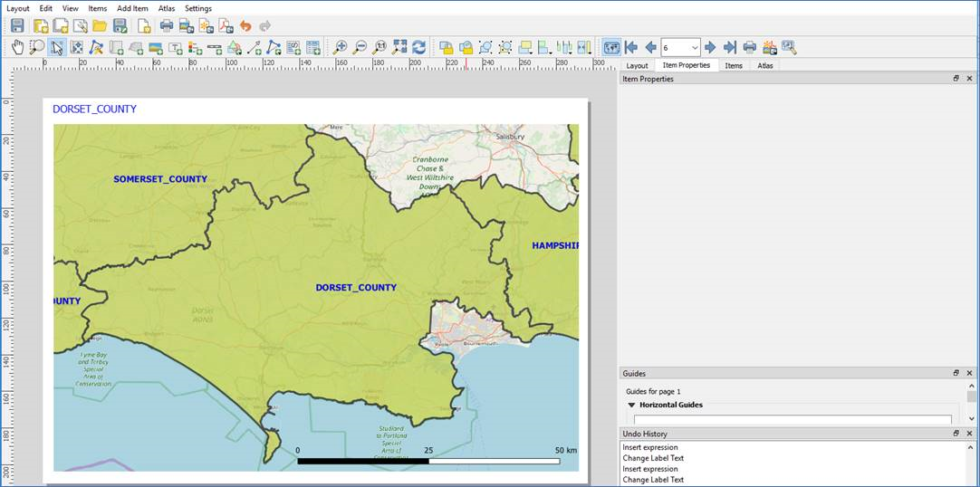Switch to the Layout panel tab
980x487 pixels.
click(x=637, y=65)
